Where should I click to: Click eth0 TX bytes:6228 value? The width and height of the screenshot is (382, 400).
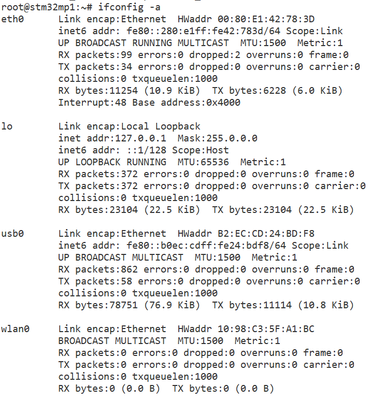(x=249, y=90)
